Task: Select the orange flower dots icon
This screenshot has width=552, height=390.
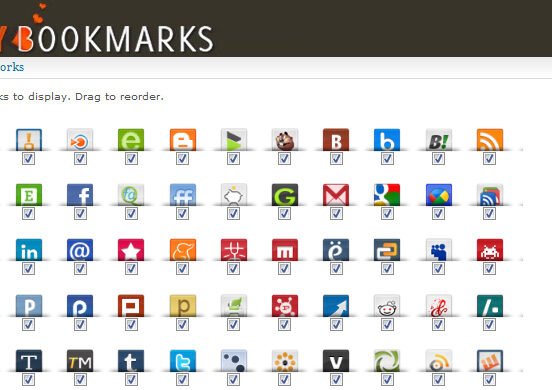Action: pyautogui.click(x=285, y=361)
